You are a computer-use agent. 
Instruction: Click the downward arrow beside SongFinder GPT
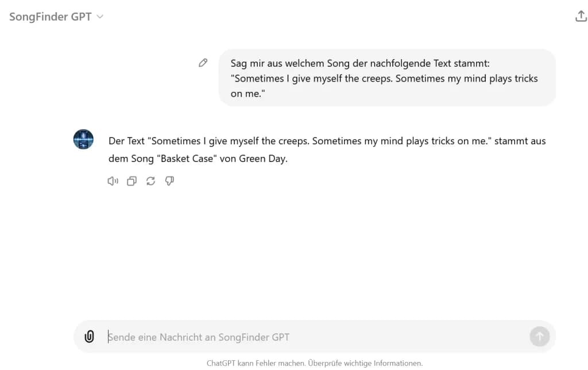100,17
